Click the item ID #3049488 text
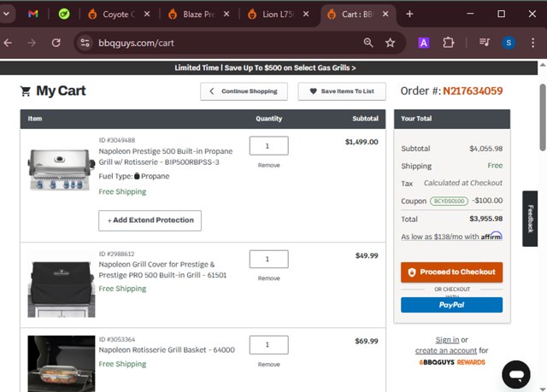Image resolution: width=547 pixels, height=392 pixels. (117, 140)
